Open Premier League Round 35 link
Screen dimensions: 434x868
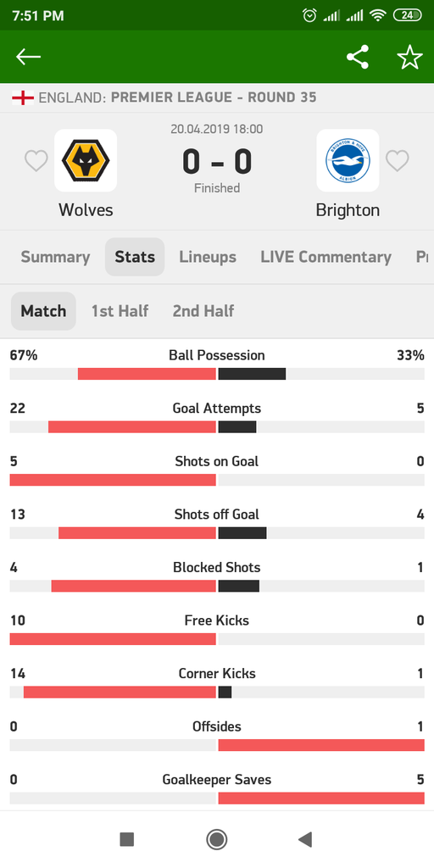click(214, 97)
